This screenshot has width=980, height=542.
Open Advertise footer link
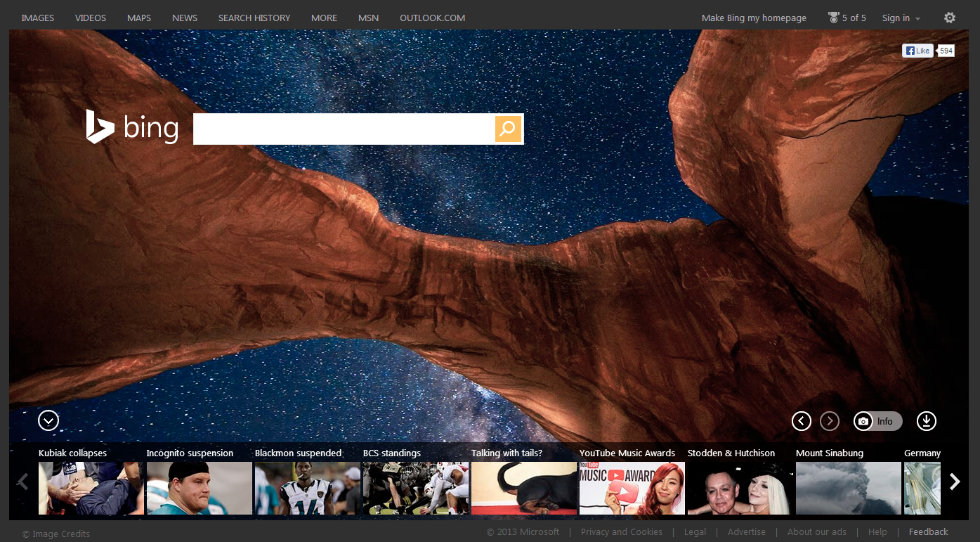[x=747, y=532]
